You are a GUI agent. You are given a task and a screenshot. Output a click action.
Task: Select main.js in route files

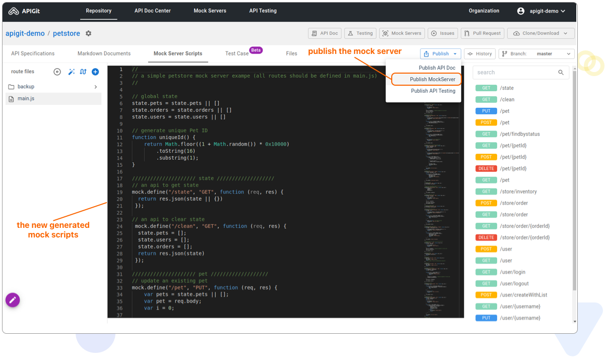point(53,99)
